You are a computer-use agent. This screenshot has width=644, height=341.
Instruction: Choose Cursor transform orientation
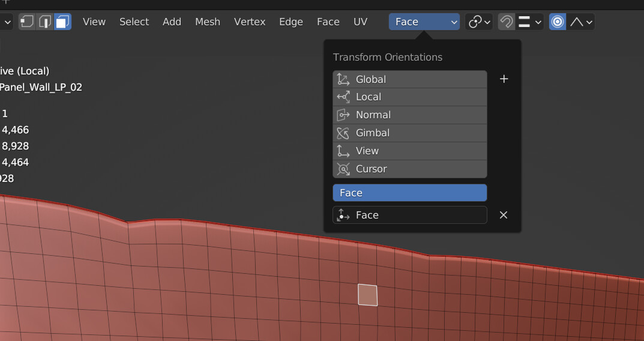[410, 169]
